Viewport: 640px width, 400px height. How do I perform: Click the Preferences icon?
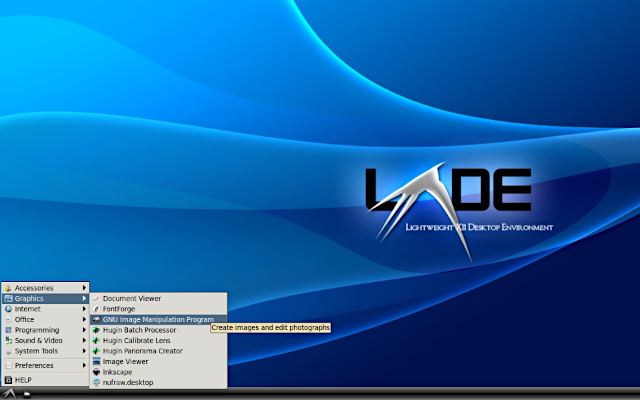[x=9, y=366]
